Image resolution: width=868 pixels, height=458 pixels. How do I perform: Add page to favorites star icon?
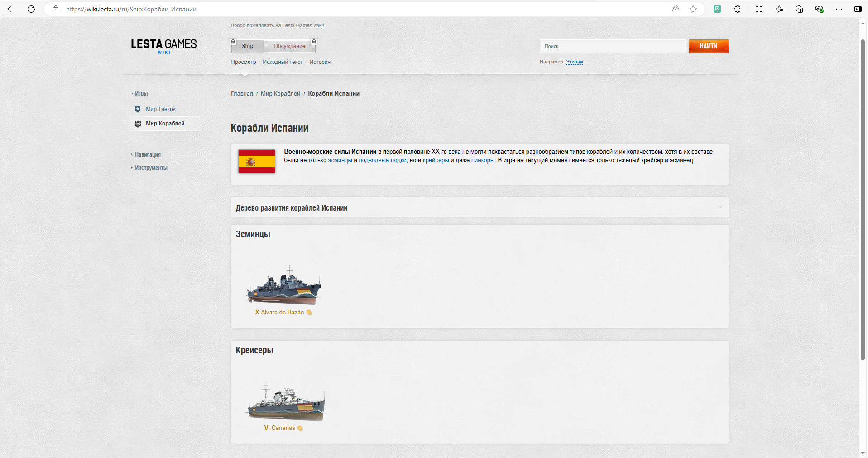(x=693, y=9)
